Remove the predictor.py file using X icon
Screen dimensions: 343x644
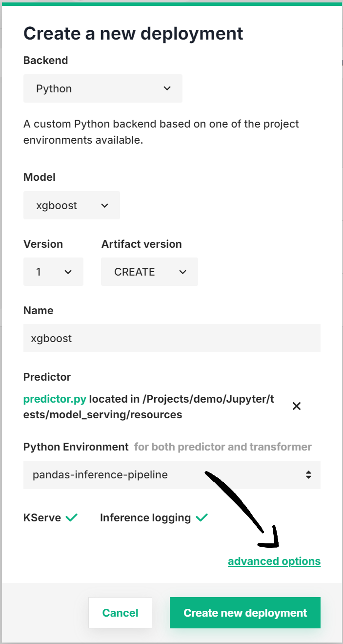(x=296, y=406)
